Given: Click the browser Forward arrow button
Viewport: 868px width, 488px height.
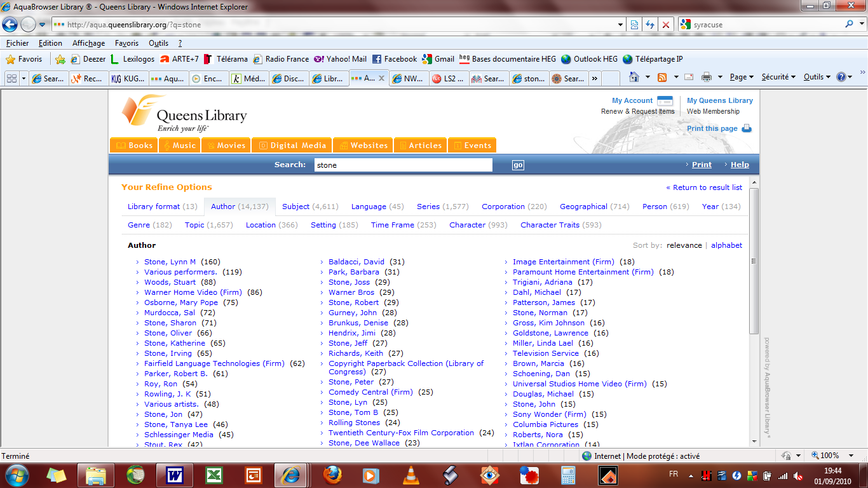Looking at the screenshot, I should click(28, 25).
